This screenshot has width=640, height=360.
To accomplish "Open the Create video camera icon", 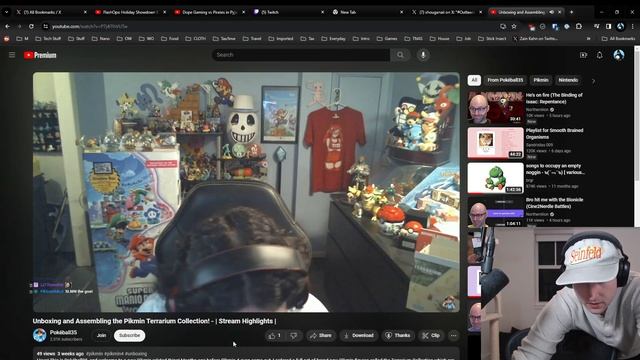I will tap(583, 55).
